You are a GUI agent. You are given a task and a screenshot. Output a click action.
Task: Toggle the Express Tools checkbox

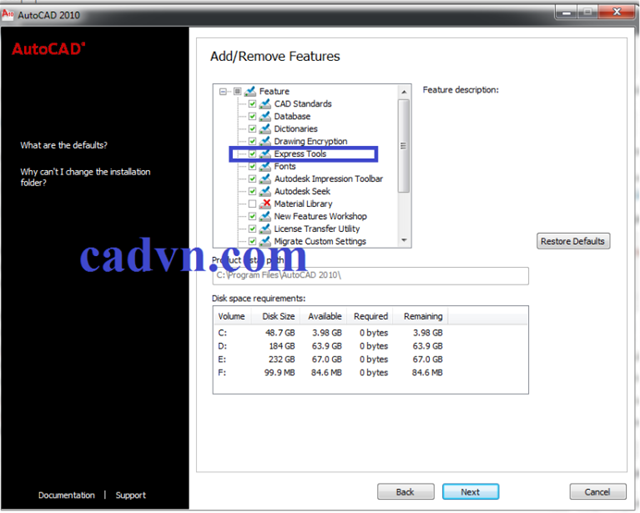pos(252,154)
